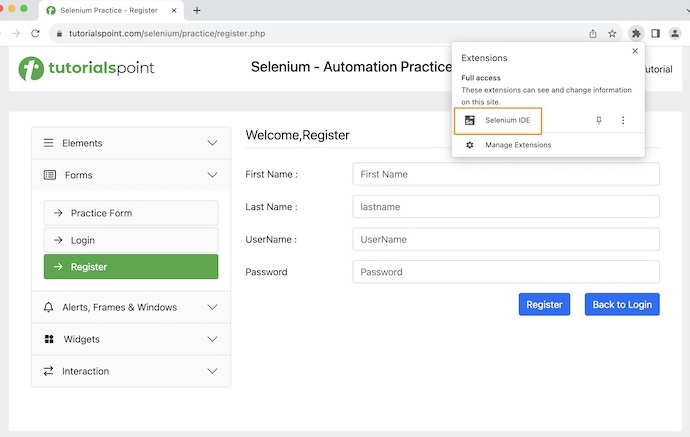Screen dimensions: 690x437
Task: Open the browser profile icon
Action: coord(675,33)
